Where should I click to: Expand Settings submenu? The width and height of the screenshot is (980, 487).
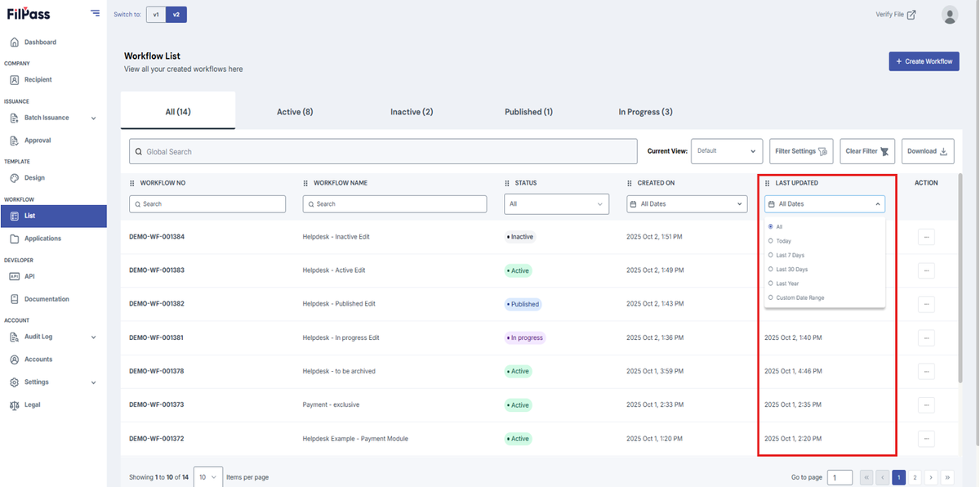[93, 382]
